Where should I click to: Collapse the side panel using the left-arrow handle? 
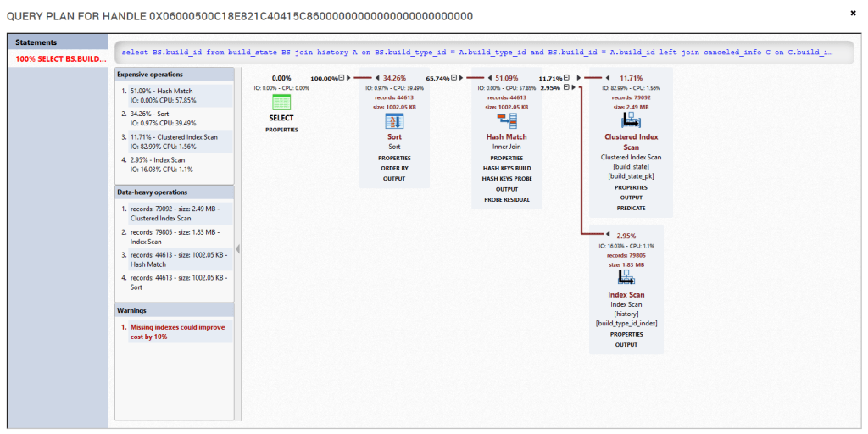[238, 249]
